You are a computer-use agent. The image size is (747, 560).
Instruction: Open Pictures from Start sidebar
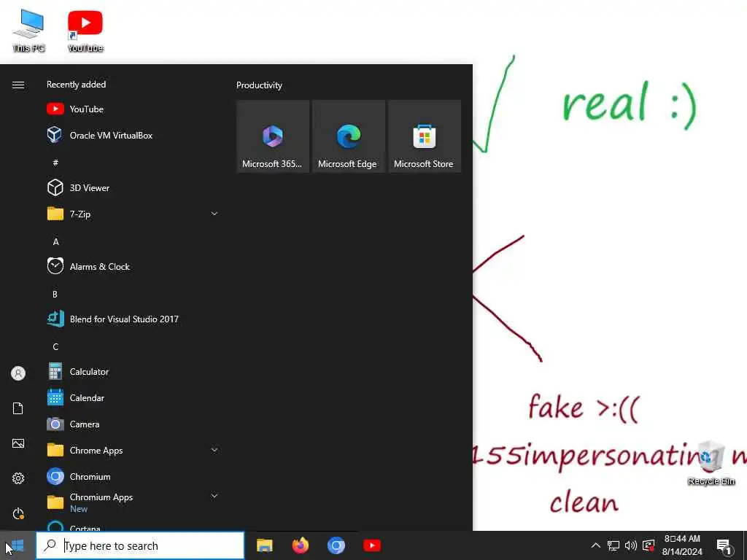[x=18, y=443]
